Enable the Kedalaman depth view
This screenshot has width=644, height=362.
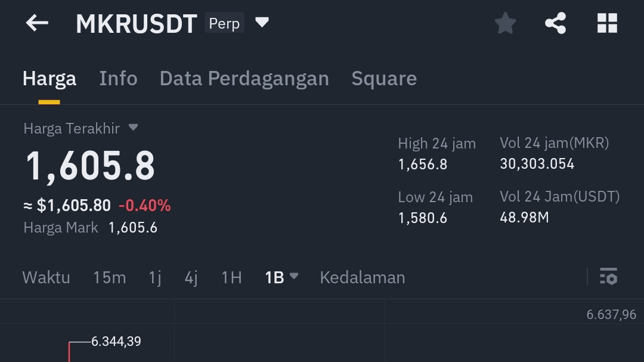coord(362,277)
